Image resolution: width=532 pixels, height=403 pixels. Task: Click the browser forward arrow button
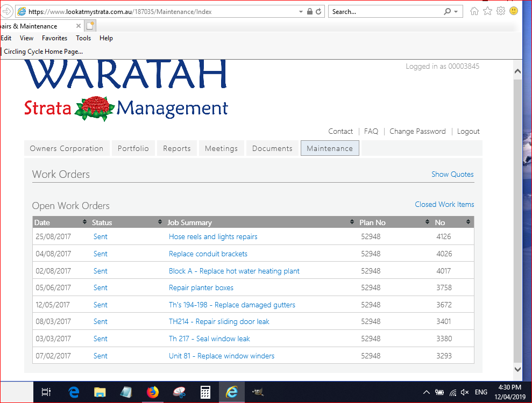6,11
